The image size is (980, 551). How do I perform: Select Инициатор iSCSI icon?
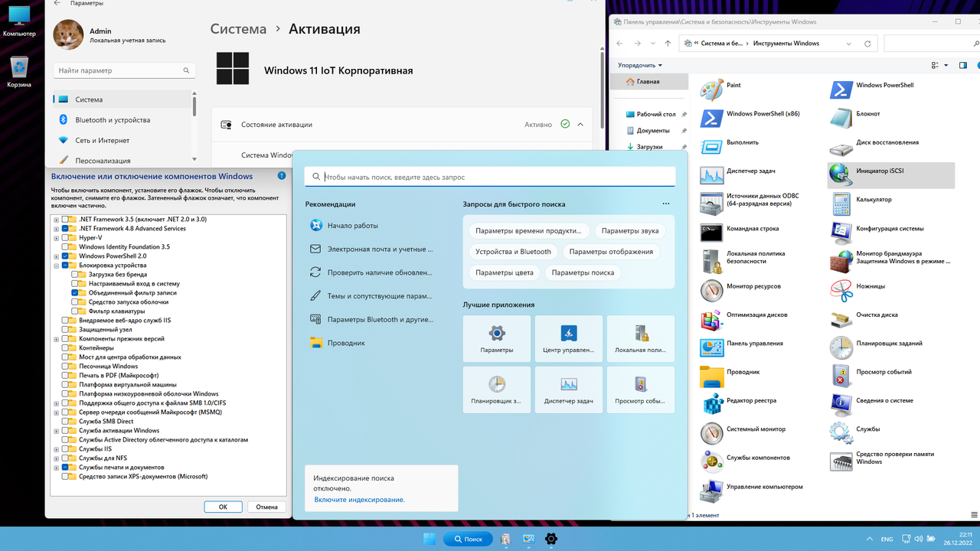(x=841, y=175)
